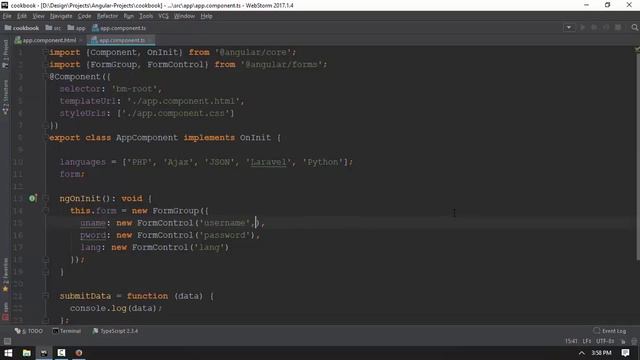Open Project tool window sidebar tab
The height and width of the screenshot is (360, 640).
pos(5,54)
